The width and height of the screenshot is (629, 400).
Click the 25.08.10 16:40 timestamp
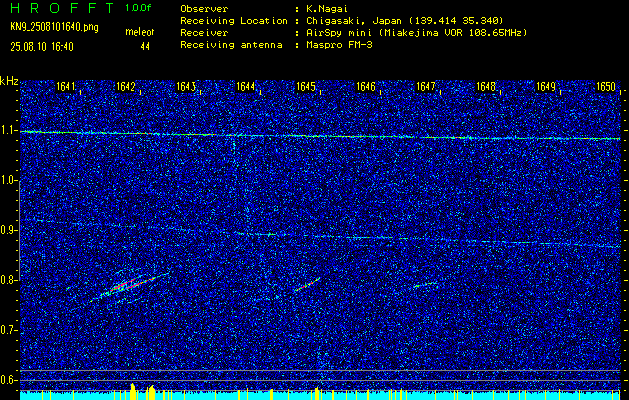click(42, 47)
